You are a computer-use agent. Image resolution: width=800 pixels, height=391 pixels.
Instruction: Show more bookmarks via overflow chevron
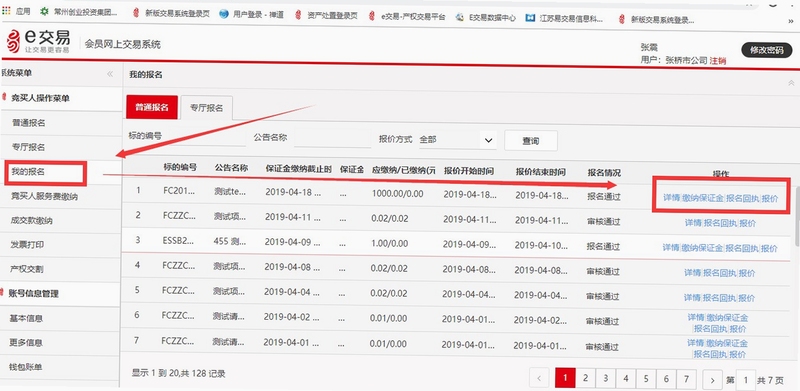click(792, 21)
